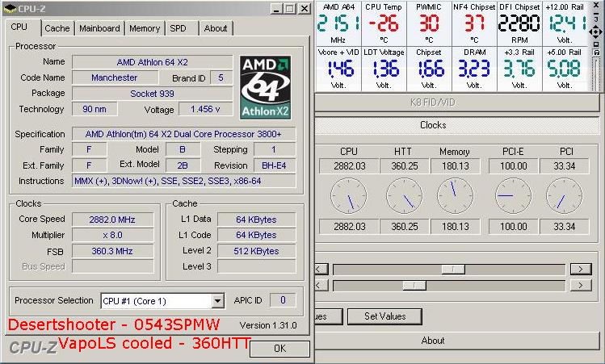The image size is (605, 364).
Task: Click the DRAM 3.23 Volt readout
Action: pyautogui.click(x=474, y=69)
